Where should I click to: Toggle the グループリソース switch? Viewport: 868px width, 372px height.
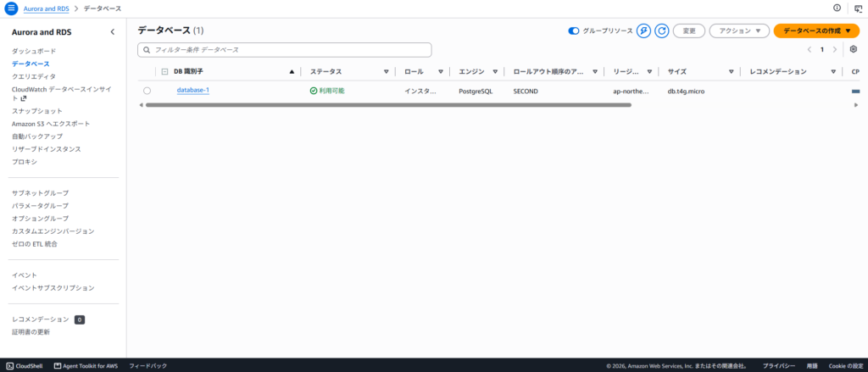click(x=574, y=31)
